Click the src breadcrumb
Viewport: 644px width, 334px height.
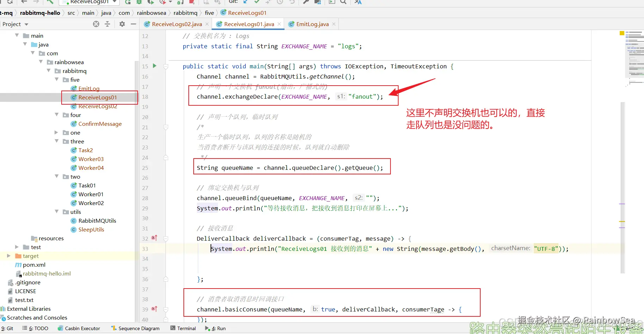pos(71,13)
